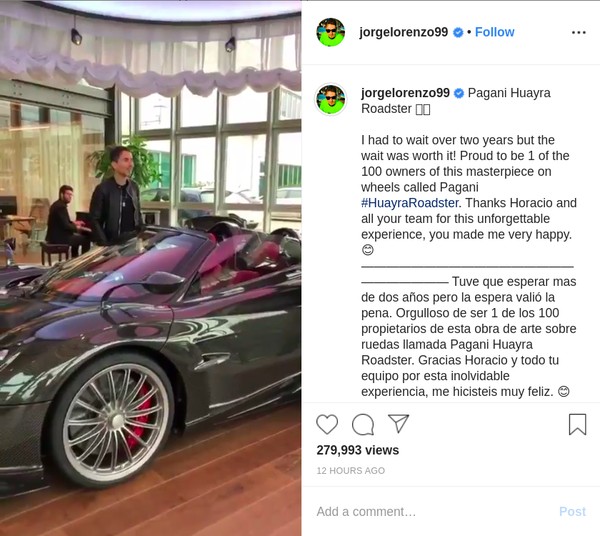Open comments with the speech bubble icon
Image resolution: width=600 pixels, height=536 pixels.
tap(363, 424)
